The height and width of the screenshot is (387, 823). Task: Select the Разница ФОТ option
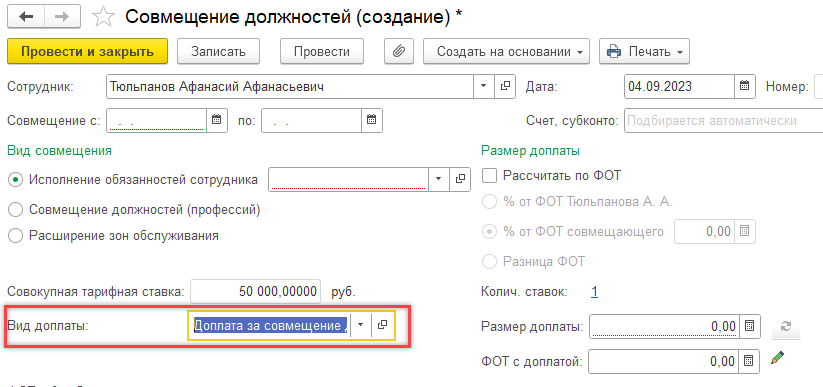coord(489,261)
